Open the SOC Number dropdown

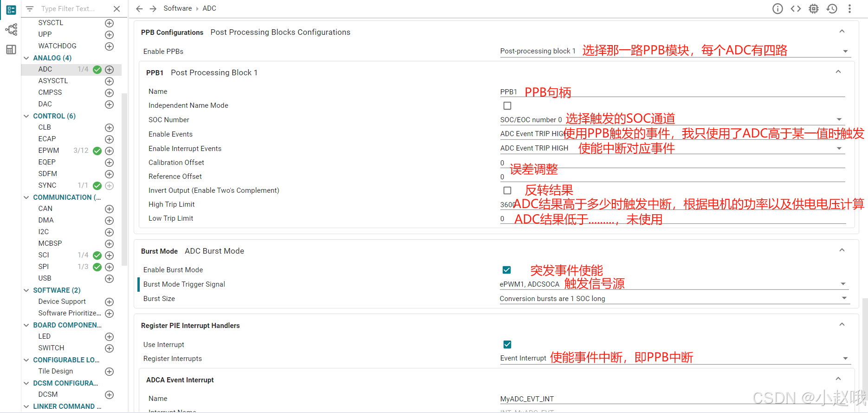(x=672, y=120)
